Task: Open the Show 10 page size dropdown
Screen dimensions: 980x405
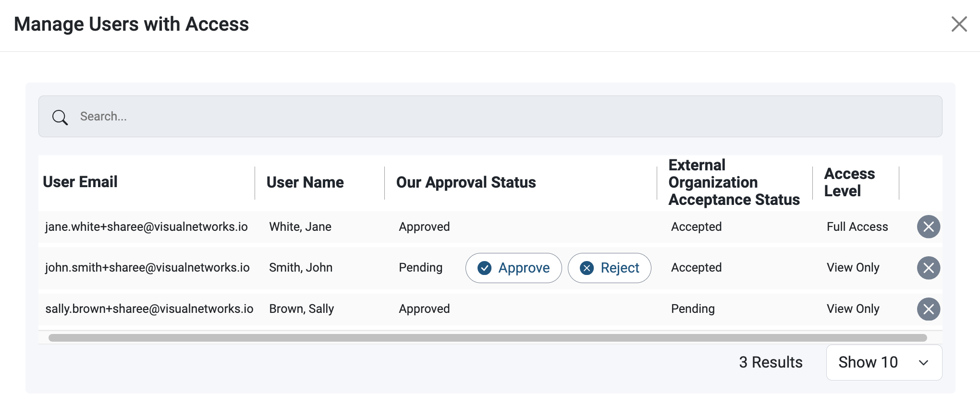Action: (884, 362)
